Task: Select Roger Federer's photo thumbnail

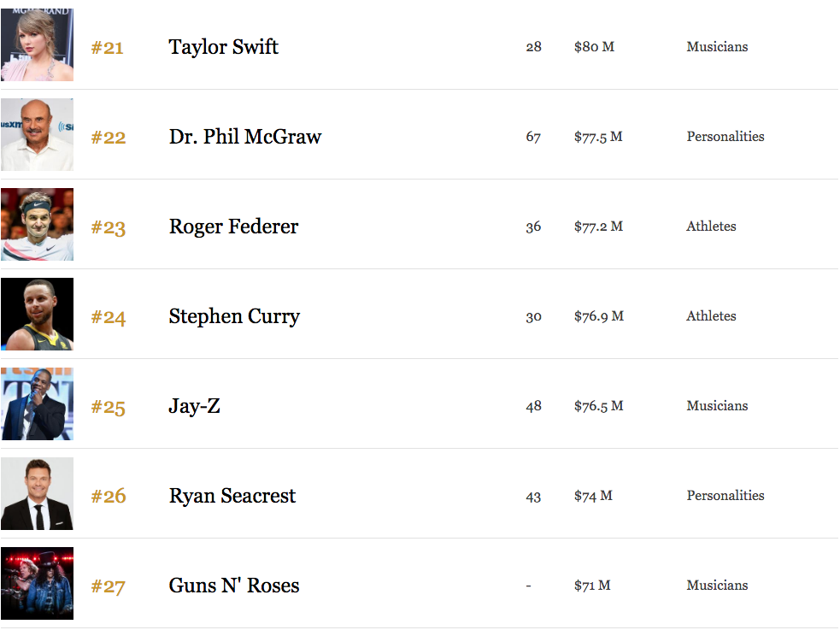Action: 37,225
